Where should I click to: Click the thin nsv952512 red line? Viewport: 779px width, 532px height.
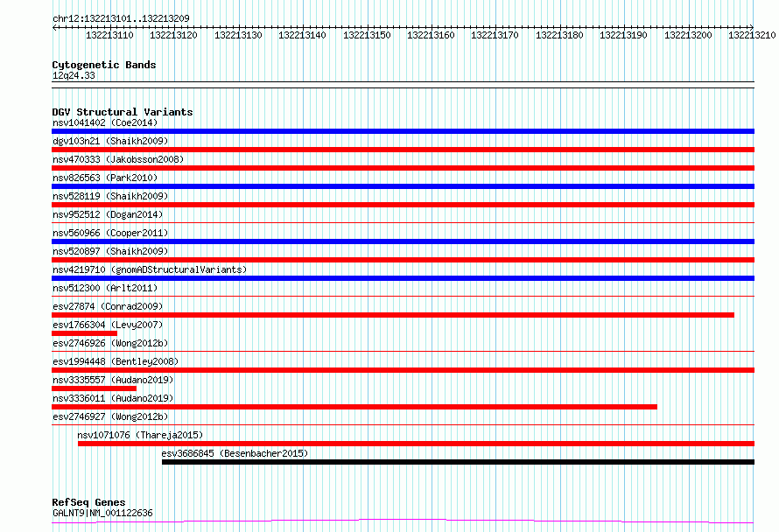click(x=403, y=222)
